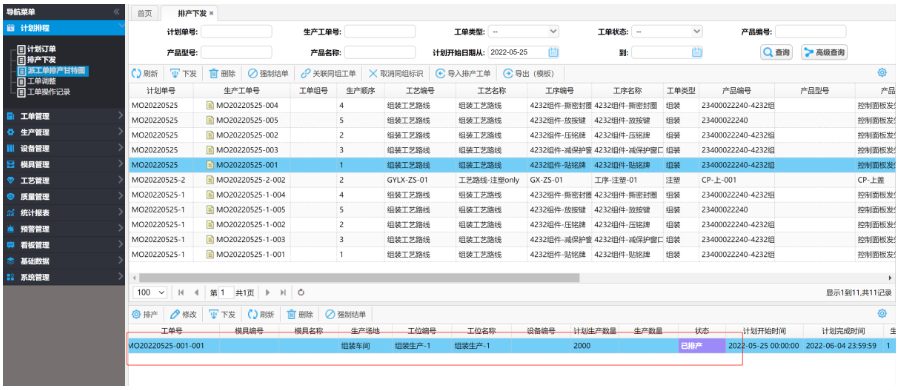
Task: Open calendar picker for 计划开始日期从
Action: pos(553,52)
